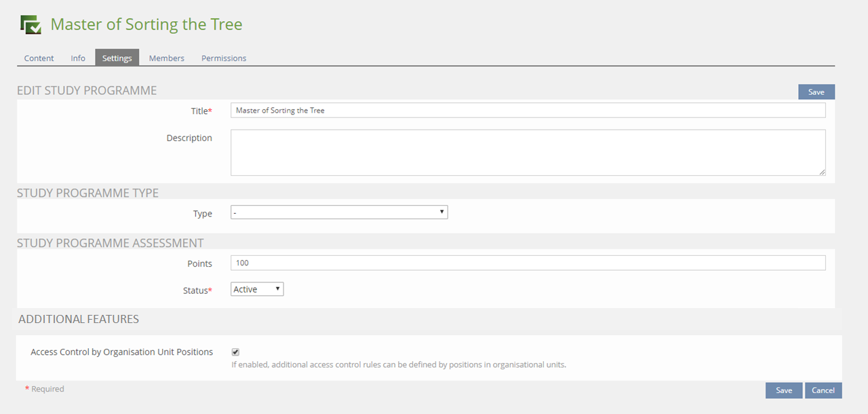Open the Status dropdown showing Active
Screen dimensions: 868x414
click(x=257, y=290)
